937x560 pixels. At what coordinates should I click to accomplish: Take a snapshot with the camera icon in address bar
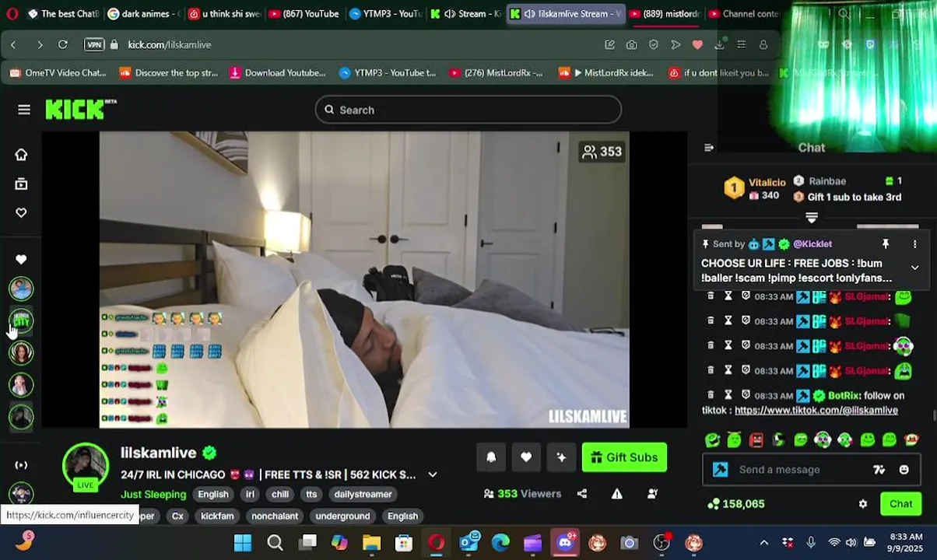click(x=632, y=45)
